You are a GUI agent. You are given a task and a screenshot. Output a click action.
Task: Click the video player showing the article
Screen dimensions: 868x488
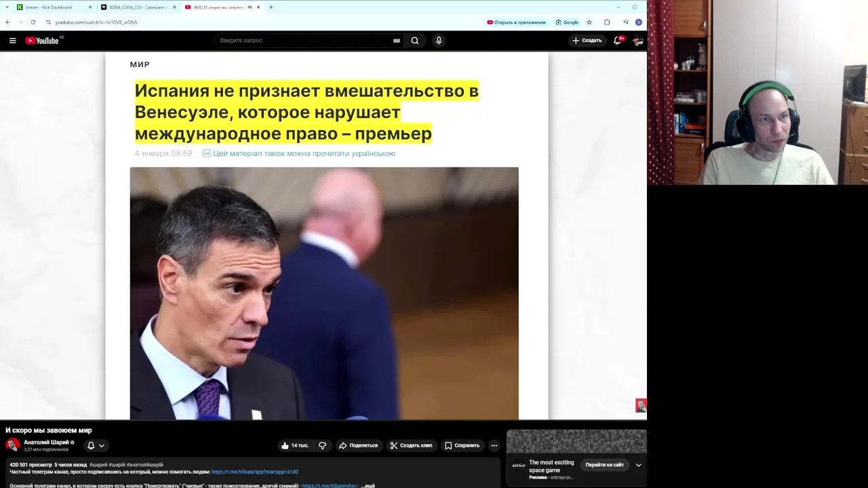323,236
